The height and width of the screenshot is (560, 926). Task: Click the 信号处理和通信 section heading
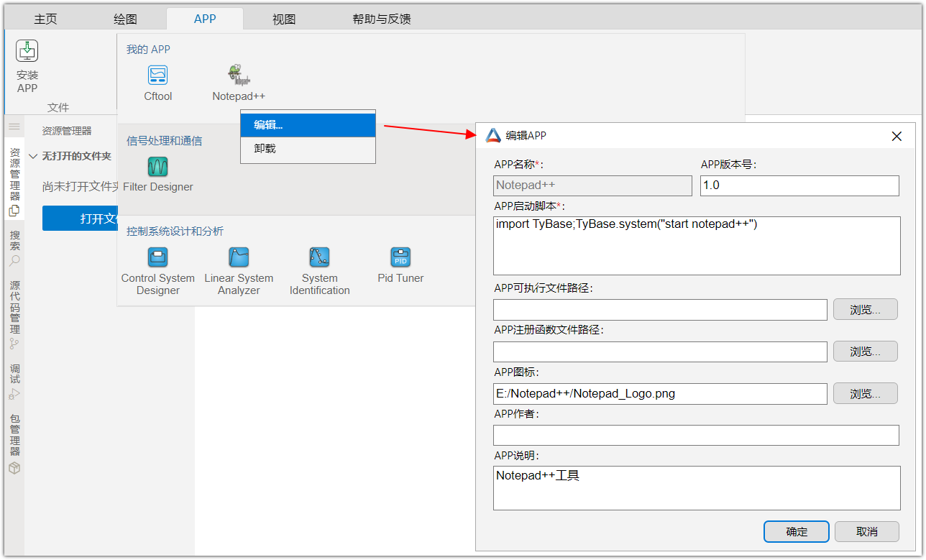click(165, 141)
